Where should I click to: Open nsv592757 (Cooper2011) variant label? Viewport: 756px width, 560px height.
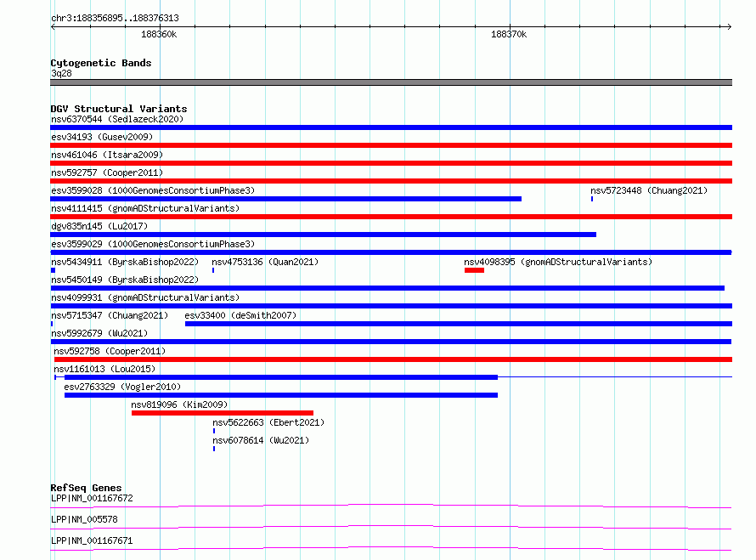click(x=107, y=173)
